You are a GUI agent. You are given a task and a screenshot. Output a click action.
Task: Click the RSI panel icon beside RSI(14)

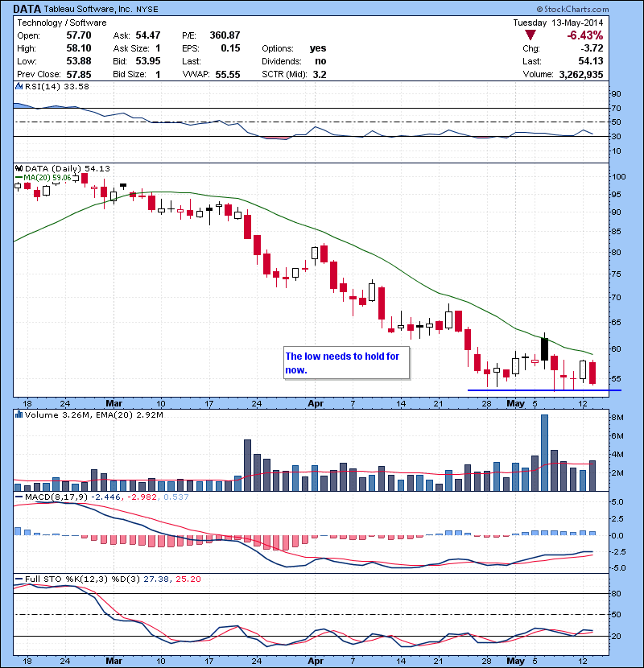[19, 86]
